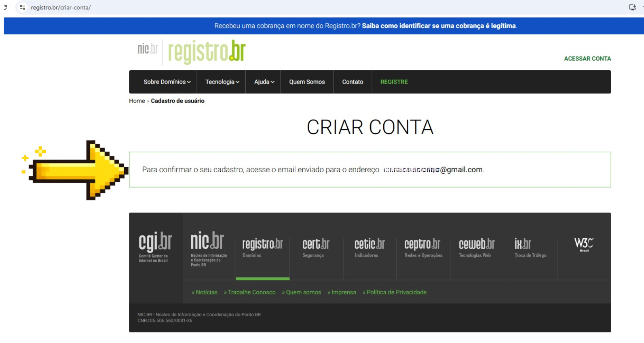Open the cetic.br Indicadores footer logo
Screen dimensions: 644x343
(x=370, y=248)
